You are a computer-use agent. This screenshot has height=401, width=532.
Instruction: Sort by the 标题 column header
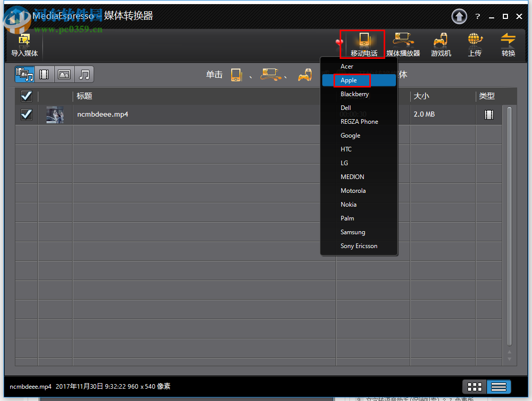pos(84,96)
